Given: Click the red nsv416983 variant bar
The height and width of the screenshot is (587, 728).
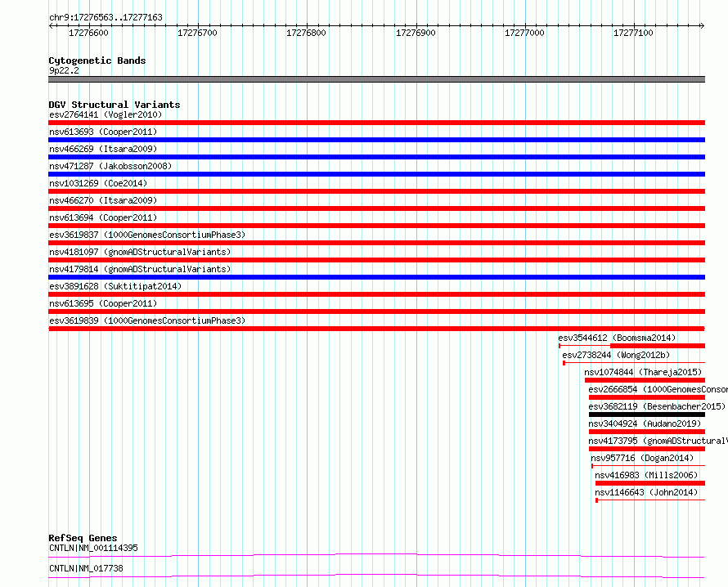Looking at the screenshot, I should pyautogui.click(x=650, y=483).
